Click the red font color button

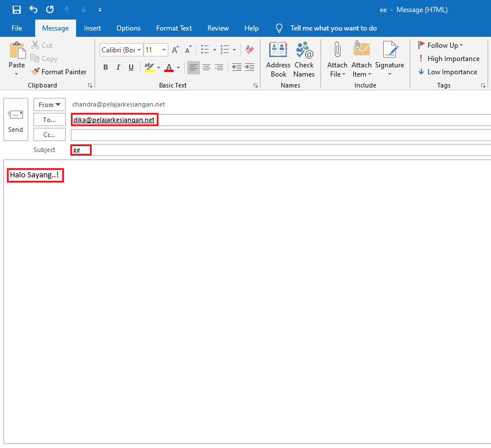pos(168,67)
